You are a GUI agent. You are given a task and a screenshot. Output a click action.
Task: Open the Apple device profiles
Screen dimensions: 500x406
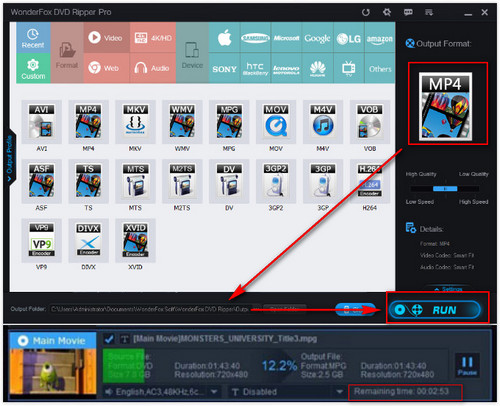coord(224,38)
